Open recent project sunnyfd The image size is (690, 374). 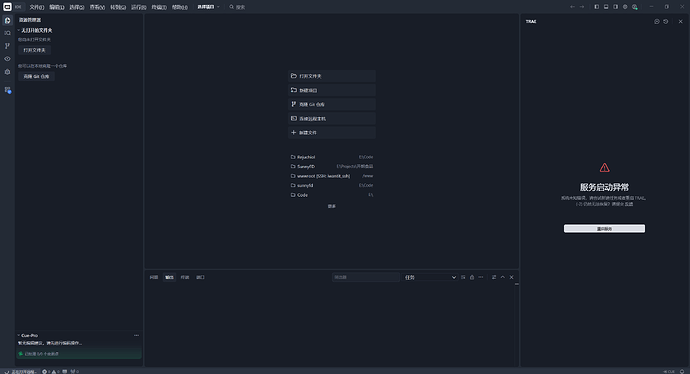point(332,185)
